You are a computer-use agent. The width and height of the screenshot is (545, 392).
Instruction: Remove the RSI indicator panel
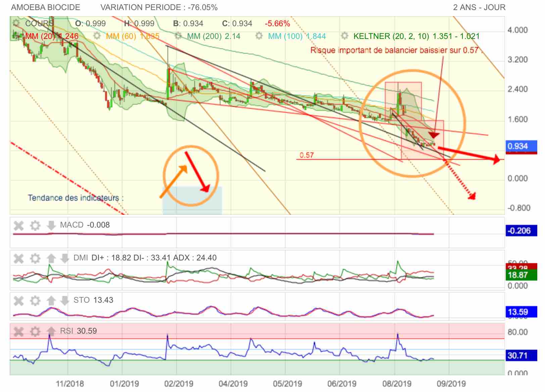[x=18, y=332]
